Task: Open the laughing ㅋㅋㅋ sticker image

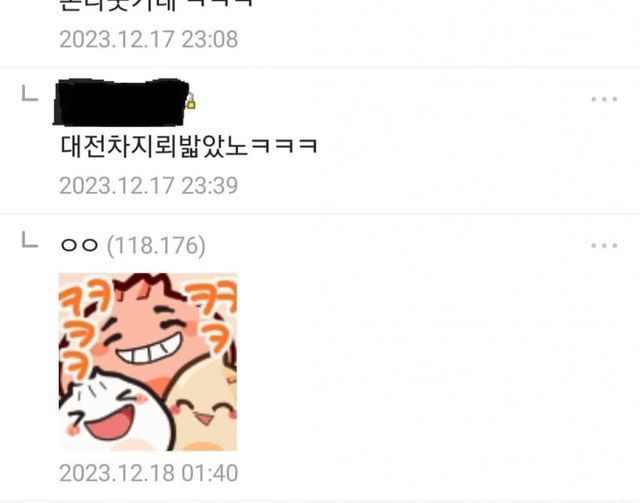Action: click(x=148, y=362)
